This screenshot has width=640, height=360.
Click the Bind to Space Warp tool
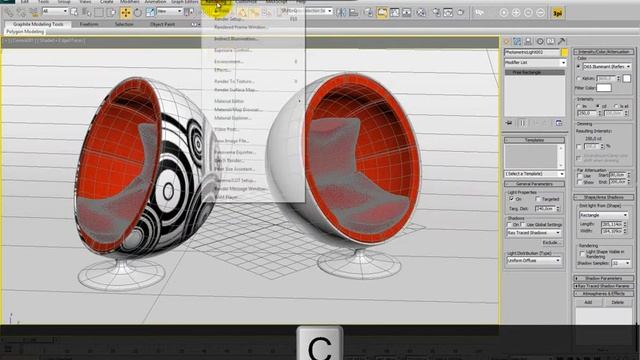(x=35, y=13)
